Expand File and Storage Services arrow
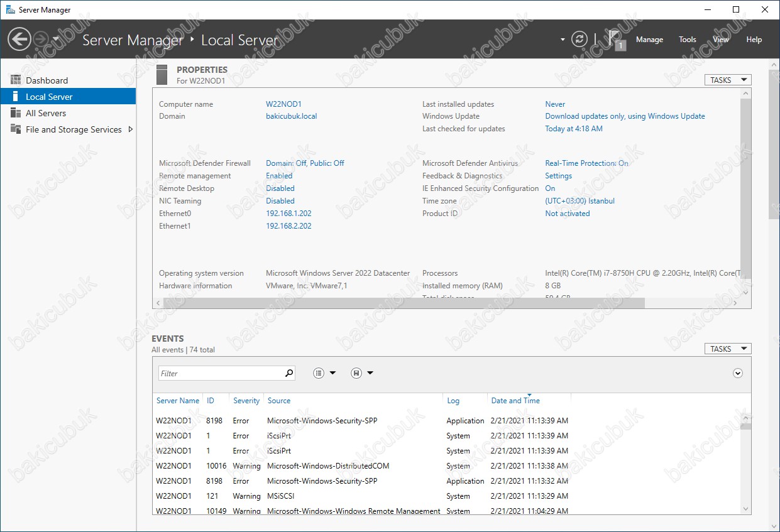Screen dimensions: 780x532 pyautogui.click(x=131, y=129)
